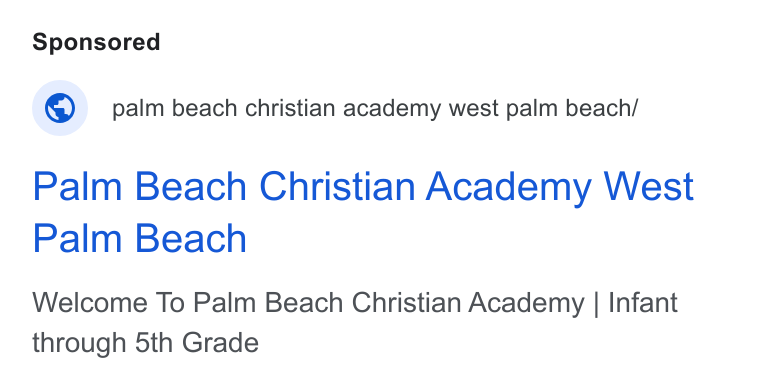Open the Palm Beach Christian Academy headline link
The height and width of the screenshot is (386, 760).
pyautogui.click(x=363, y=212)
